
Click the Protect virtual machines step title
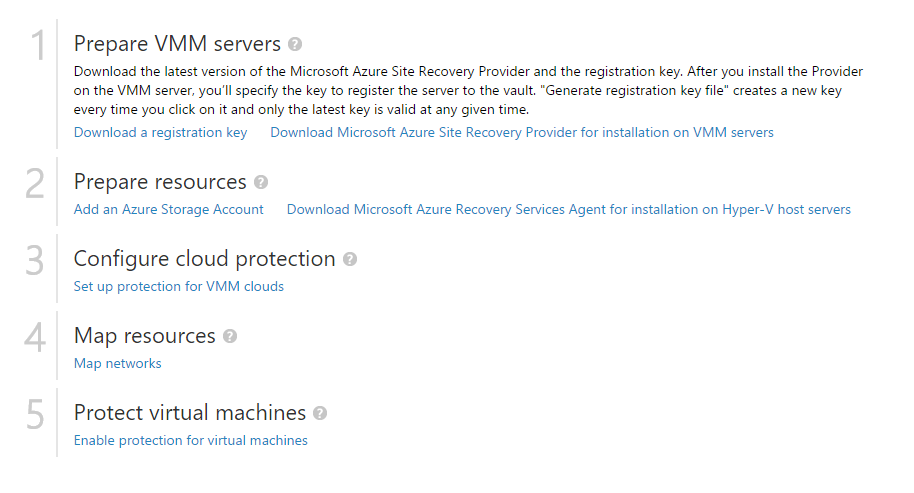pos(189,413)
